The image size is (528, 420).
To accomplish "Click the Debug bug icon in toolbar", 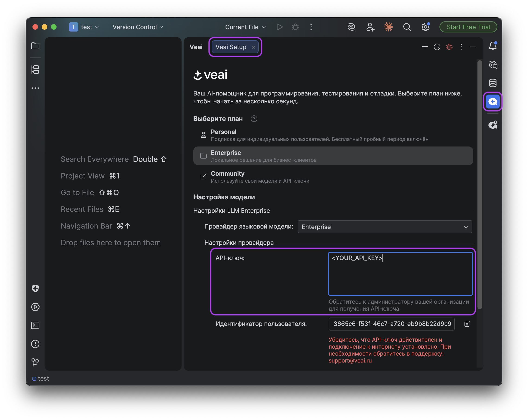I will pyautogui.click(x=295, y=27).
